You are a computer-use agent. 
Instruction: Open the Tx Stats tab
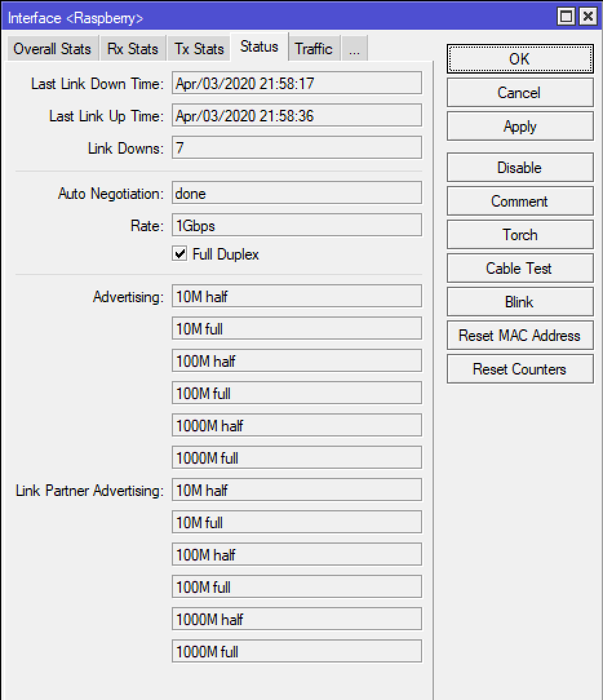(199, 48)
